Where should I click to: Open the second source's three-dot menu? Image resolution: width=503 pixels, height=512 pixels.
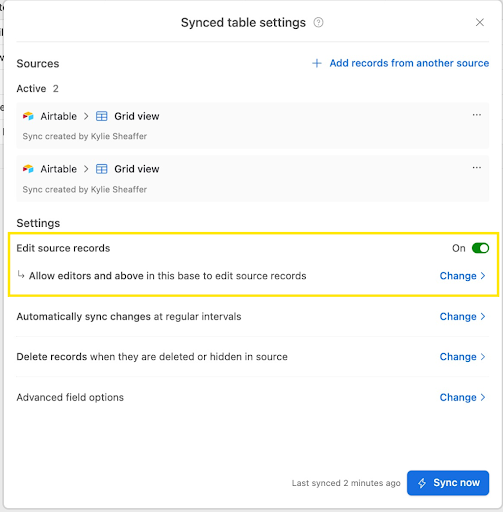tap(477, 168)
